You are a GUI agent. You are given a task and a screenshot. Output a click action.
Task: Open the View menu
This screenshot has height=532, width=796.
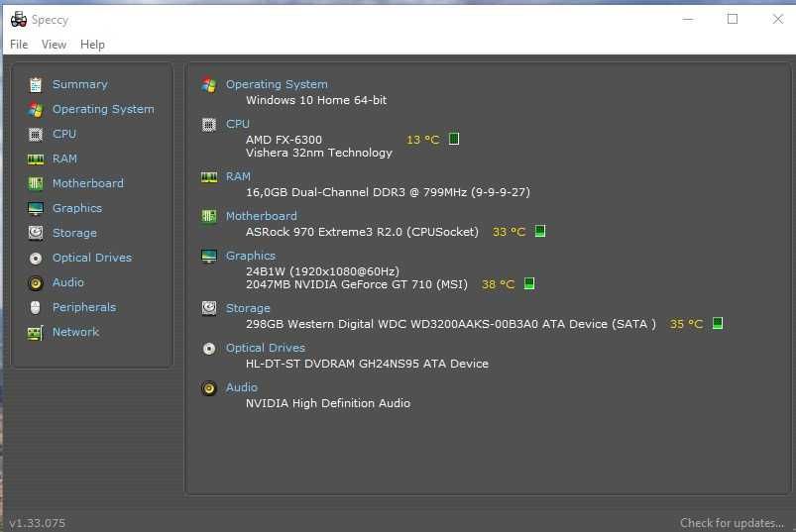coord(54,45)
